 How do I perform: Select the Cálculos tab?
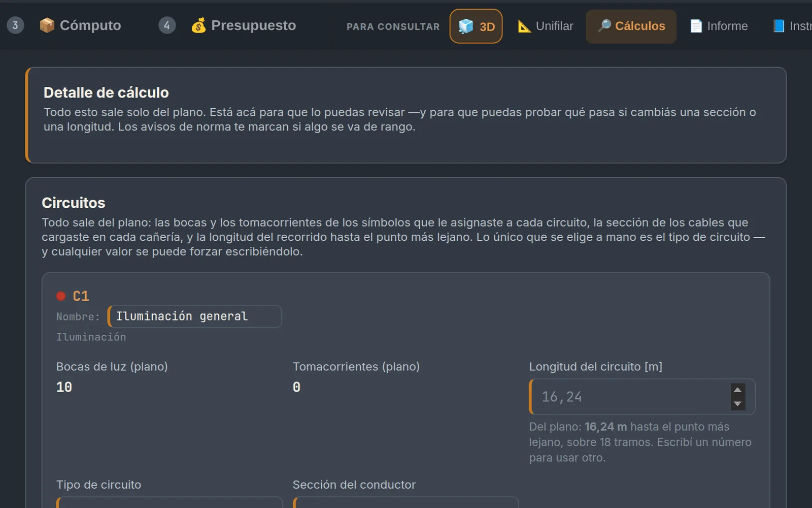point(631,26)
